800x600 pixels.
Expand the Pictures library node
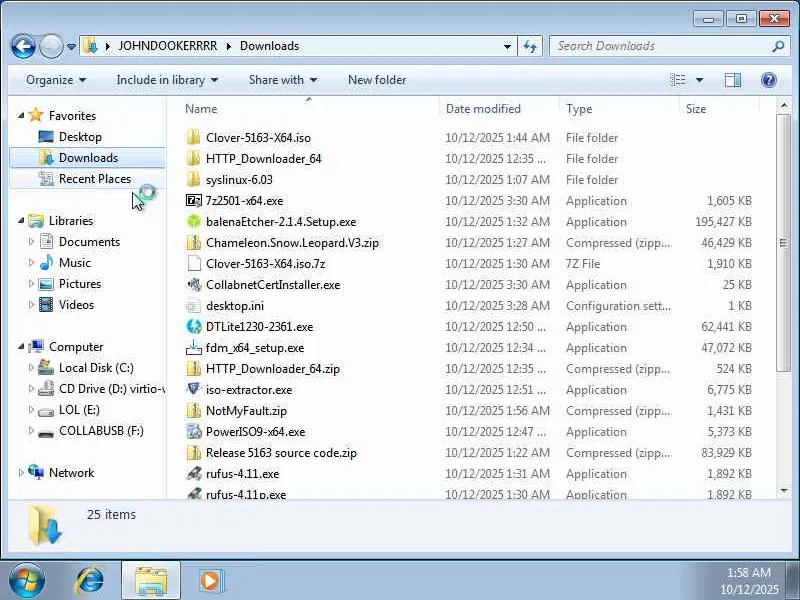click(31, 284)
